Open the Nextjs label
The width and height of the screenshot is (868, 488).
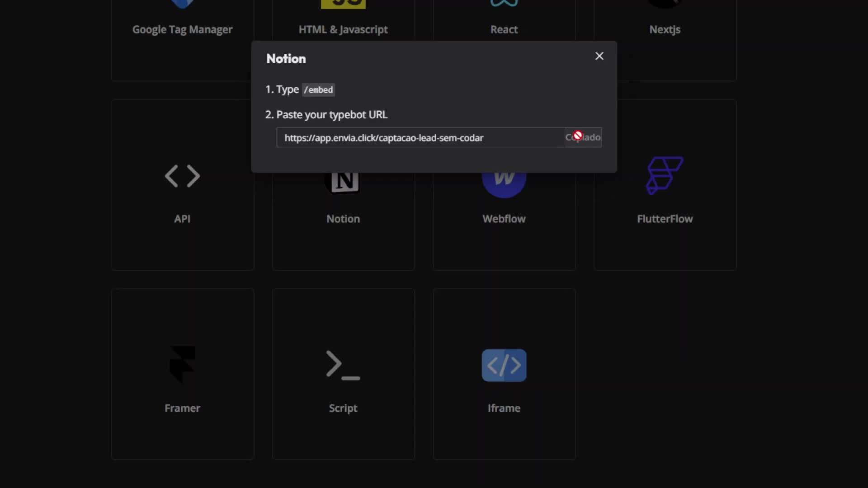(x=665, y=30)
